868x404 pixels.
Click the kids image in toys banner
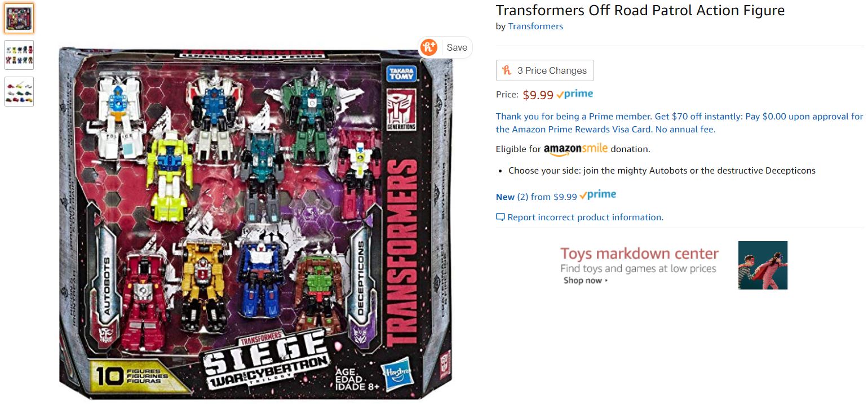(x=763, y=265)
